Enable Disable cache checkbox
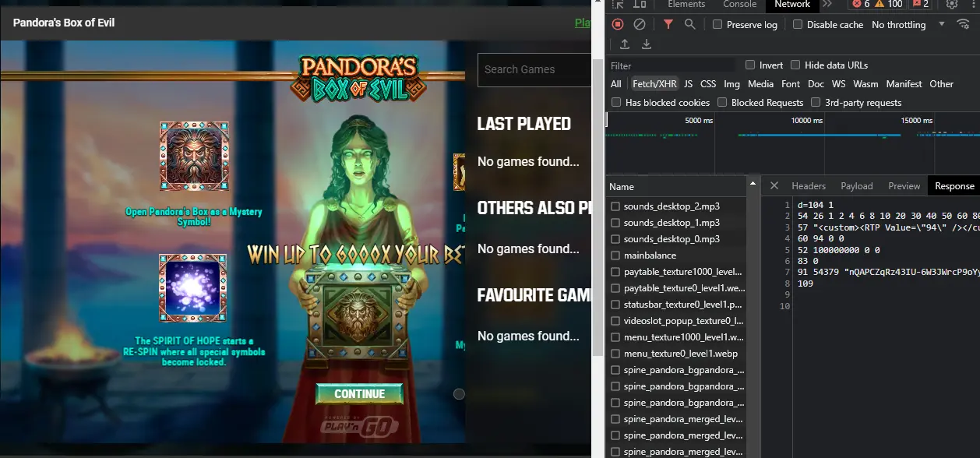 798,24
